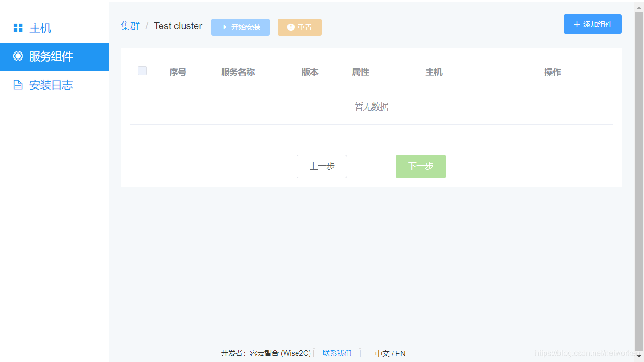This screenshot has height=362, width=644.
Task: Toggle the select-all checkbox in table header
Action: [x=142, y=71]
